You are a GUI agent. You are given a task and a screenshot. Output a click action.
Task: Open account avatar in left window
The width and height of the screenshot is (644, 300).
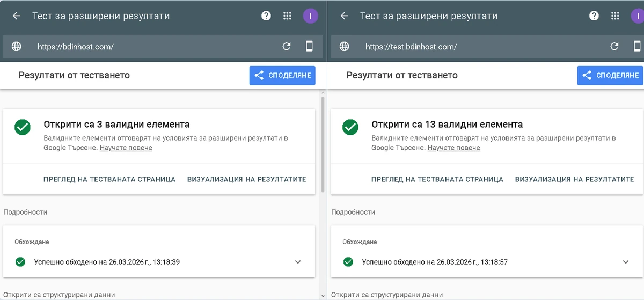(x=310, y=16)
